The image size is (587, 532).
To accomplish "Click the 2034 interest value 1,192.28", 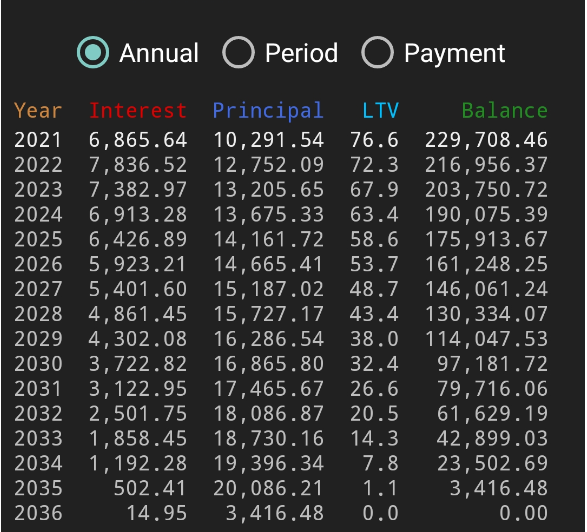I will tap(138, 463).
